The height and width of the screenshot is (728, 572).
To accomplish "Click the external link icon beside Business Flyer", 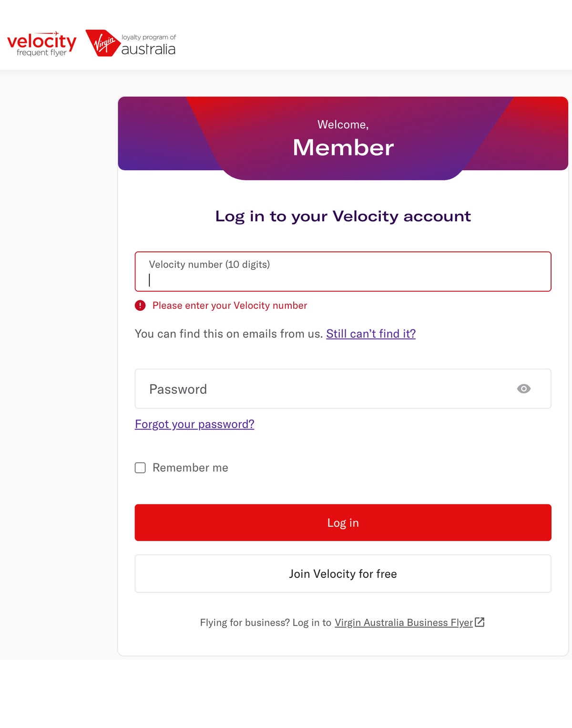I will 480,622.
